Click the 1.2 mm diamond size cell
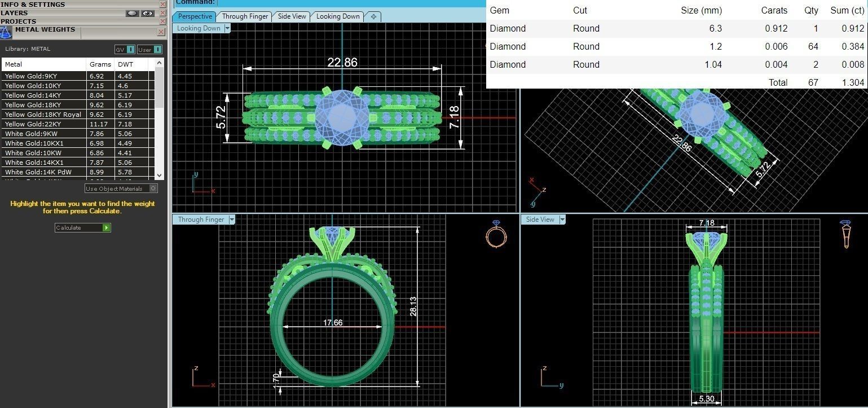Screen dimensions: 868x408 coord(715,46)
